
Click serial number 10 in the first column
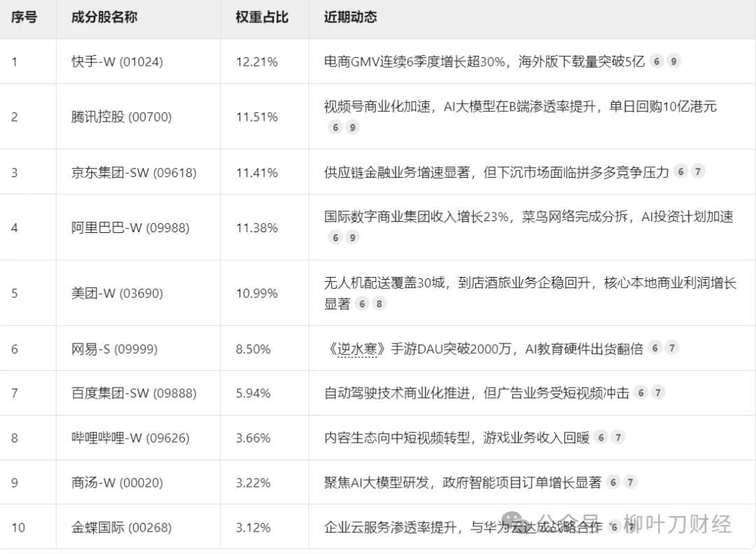(x=18, y=527)
